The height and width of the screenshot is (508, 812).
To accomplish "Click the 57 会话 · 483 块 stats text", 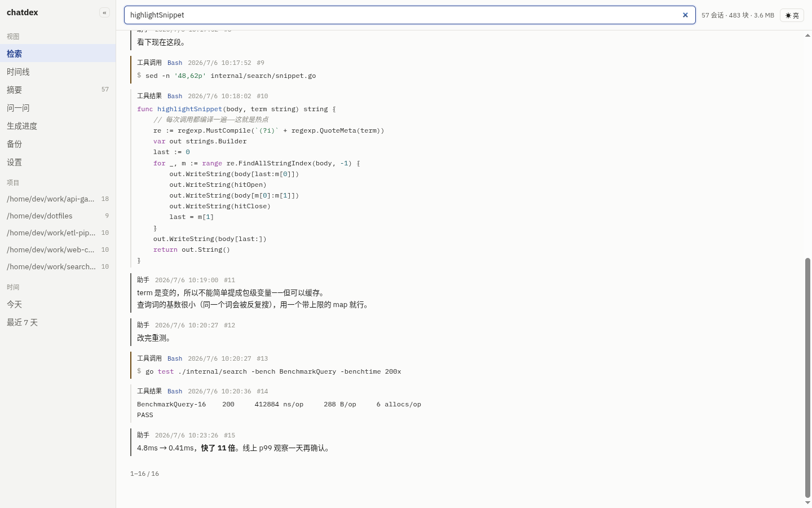I will 738,15.
